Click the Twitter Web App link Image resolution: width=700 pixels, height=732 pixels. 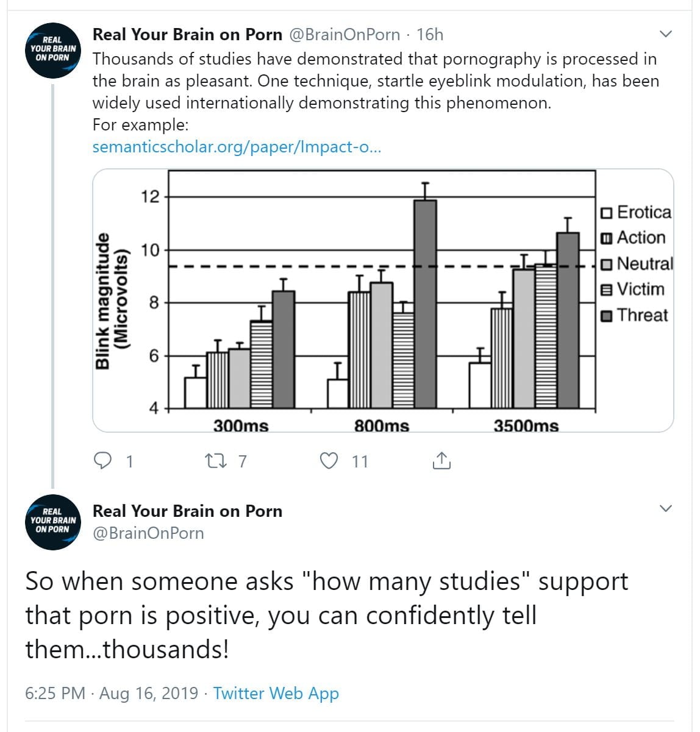(276, 693)
